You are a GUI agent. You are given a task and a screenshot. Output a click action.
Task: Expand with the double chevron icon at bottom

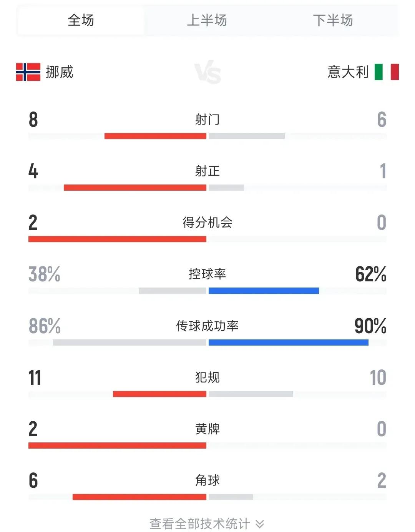click(x=260, y=524)
